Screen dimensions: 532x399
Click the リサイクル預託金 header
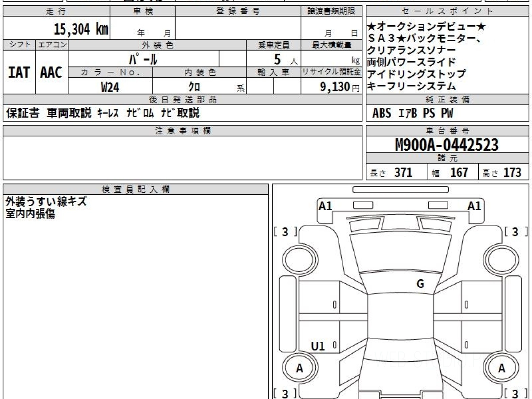point(331,72)
